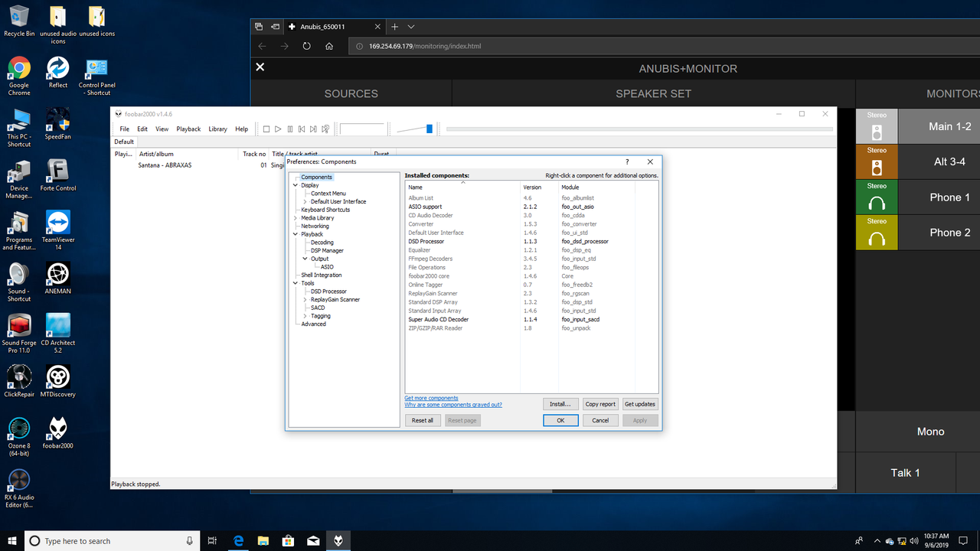This screenshot has width=980, height=551.
Task: Open the Playback menu in foobar2000
Action: pos(188,129)
